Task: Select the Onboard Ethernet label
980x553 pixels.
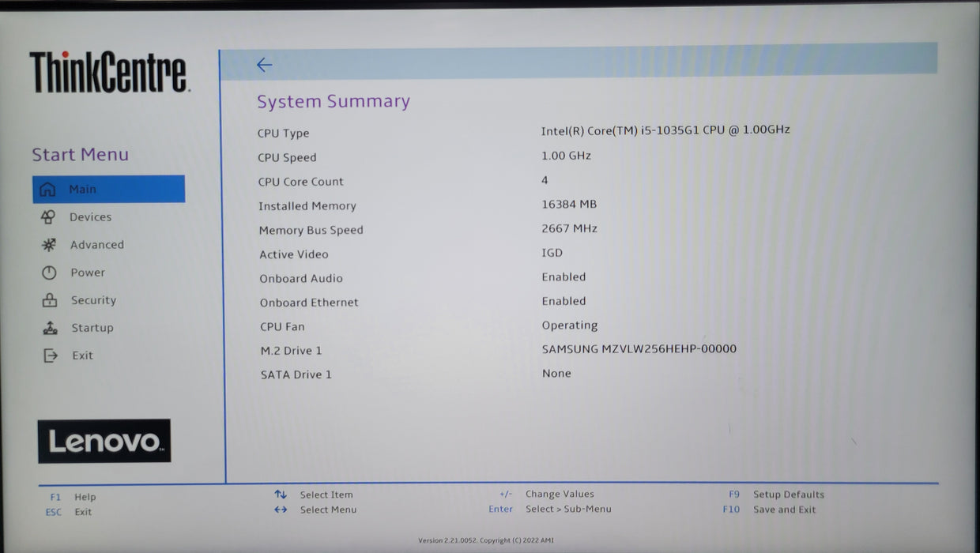Action: coord(309,303)
